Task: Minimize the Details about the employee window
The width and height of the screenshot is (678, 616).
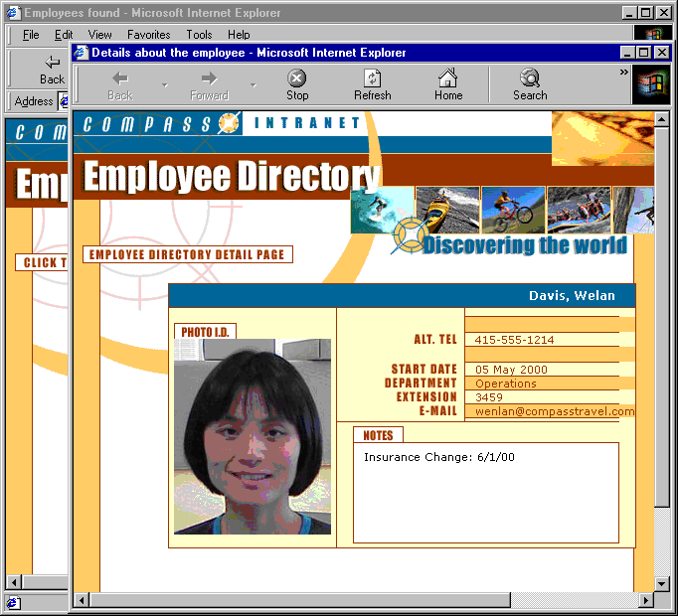Action: [627, 53]
